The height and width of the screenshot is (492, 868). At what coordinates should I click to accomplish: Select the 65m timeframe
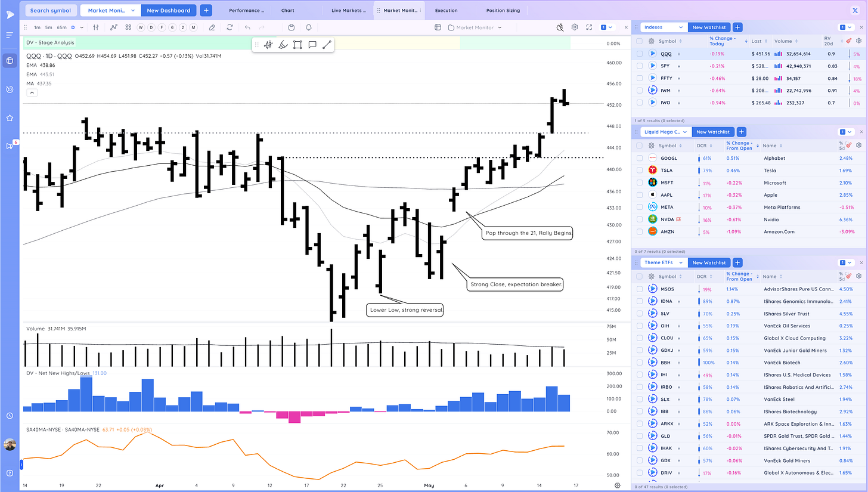coord(61,27)
